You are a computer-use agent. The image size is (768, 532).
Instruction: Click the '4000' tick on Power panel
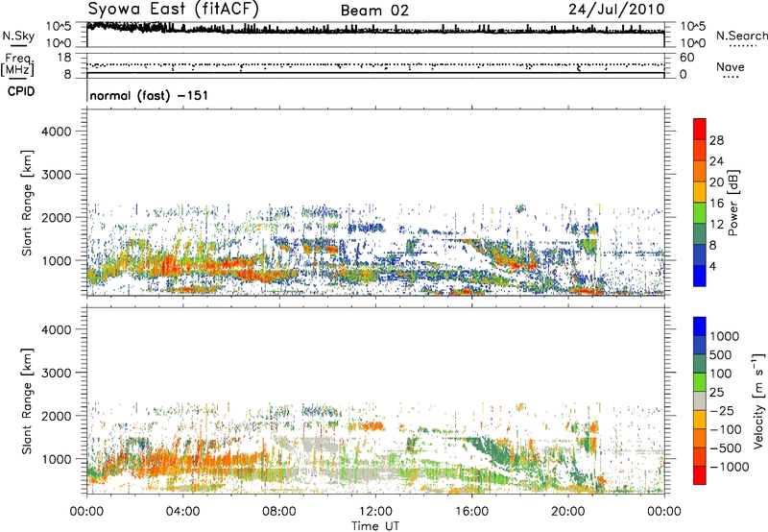tap(56, 132)
